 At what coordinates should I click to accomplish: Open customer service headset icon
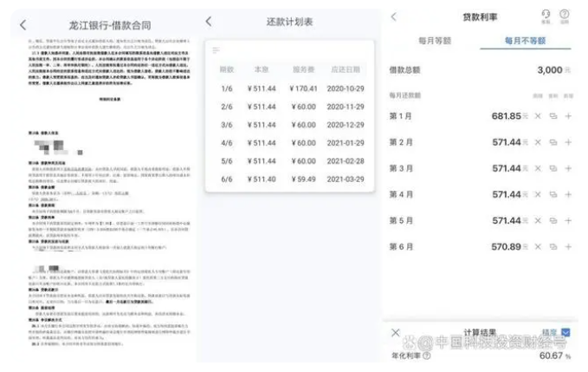[x=546, y=15]
